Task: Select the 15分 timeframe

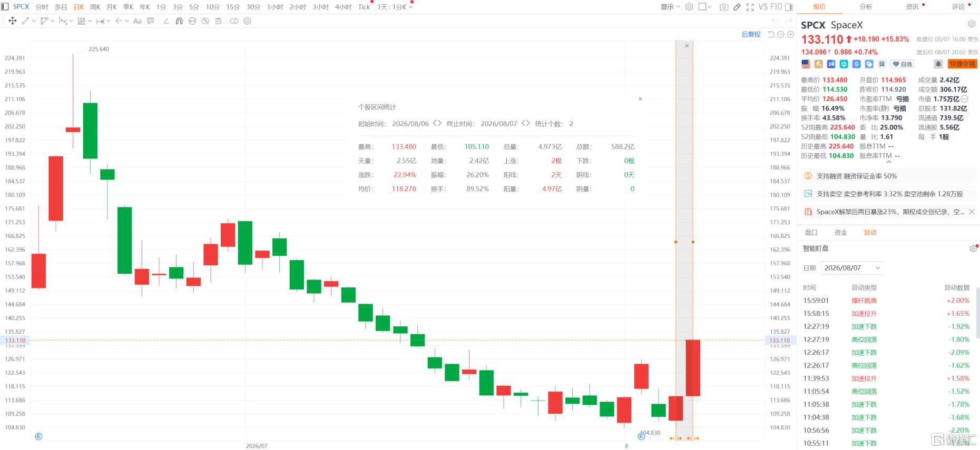Action: click(x=233, y=7)
